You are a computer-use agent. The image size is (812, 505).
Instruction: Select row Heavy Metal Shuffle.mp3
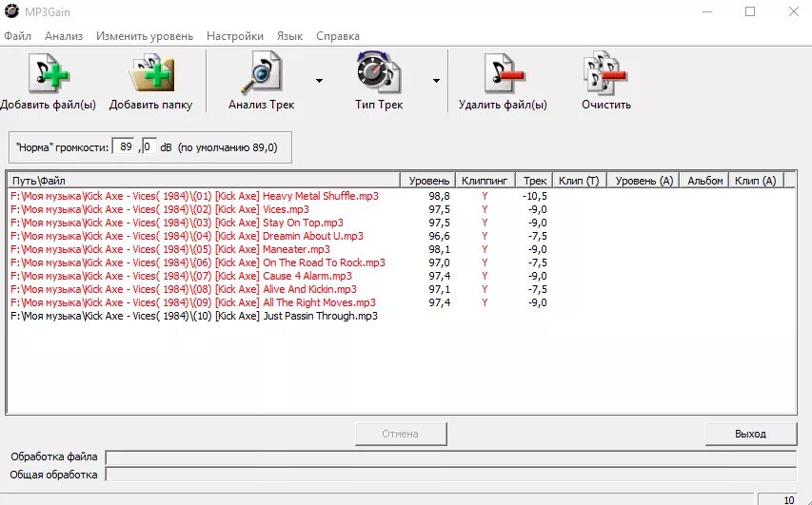[x=195, y=196]
